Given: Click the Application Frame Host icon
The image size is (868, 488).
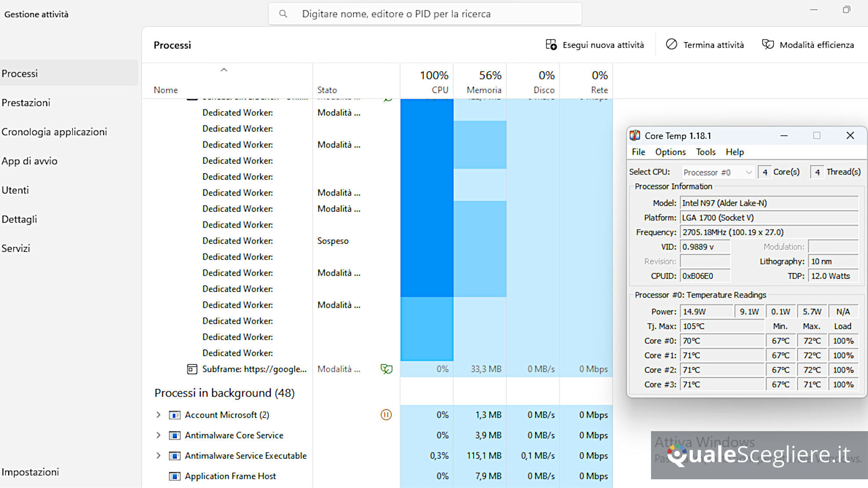Looking at the screenshot, I should point(174,476).
